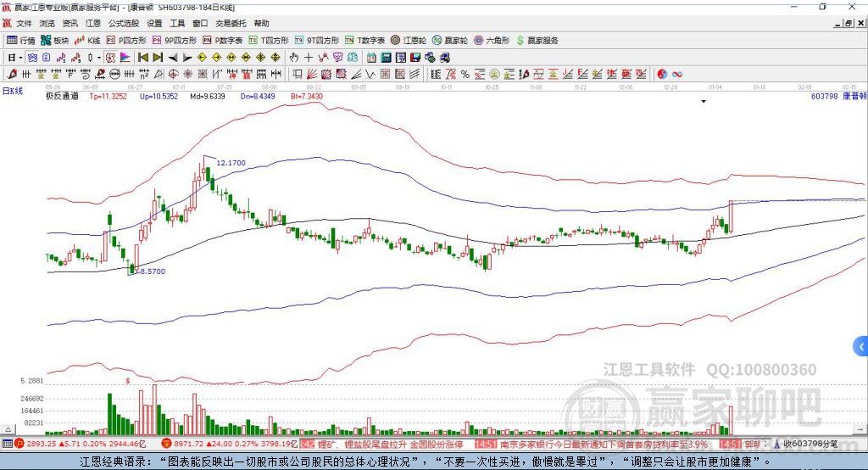Click the Tp=11.3252 value
Image resolution: width=868 pixels, height=470 pixels.
coord(108,96)
